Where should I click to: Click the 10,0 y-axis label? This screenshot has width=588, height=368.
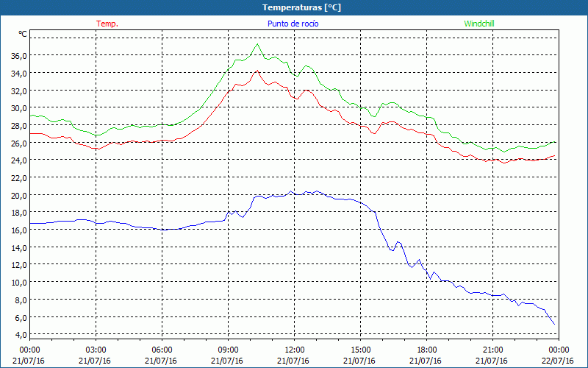coord(19,283)
